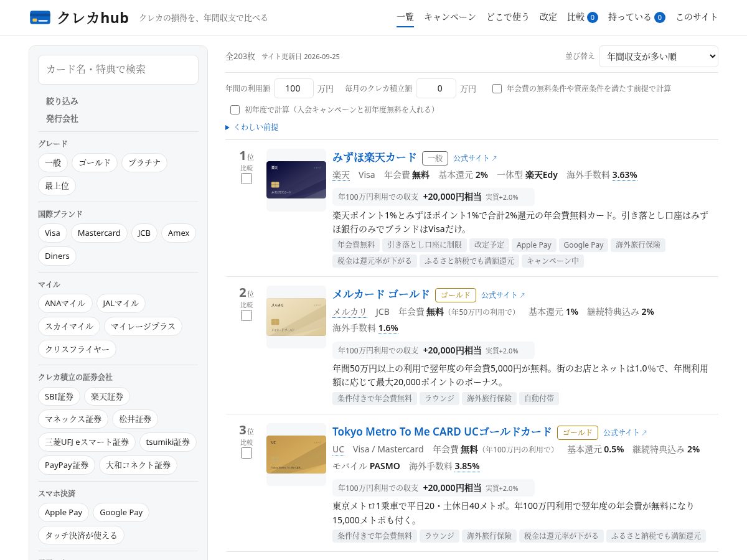Select the タッチ決済が使える filter chip
The width and height of the screenshot is (747, 560).
82,535
